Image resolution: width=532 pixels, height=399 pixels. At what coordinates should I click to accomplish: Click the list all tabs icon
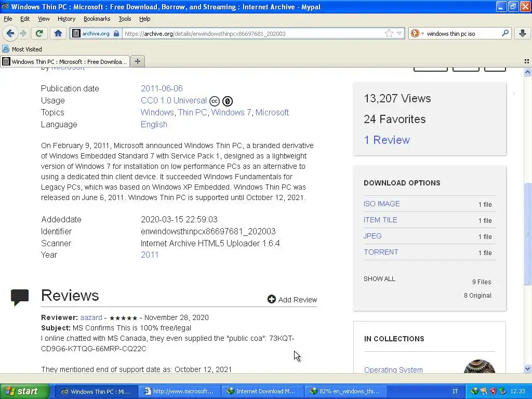527,61
